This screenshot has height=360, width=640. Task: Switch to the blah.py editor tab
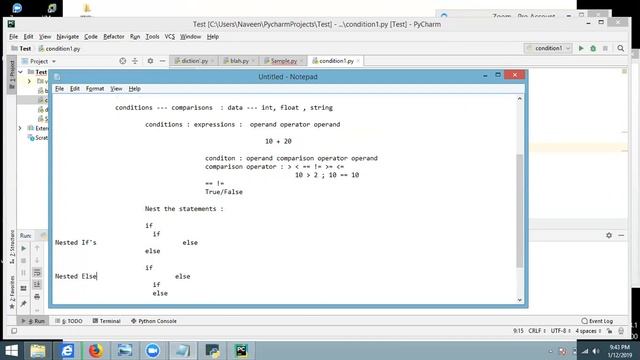click(x=238, y=61)
